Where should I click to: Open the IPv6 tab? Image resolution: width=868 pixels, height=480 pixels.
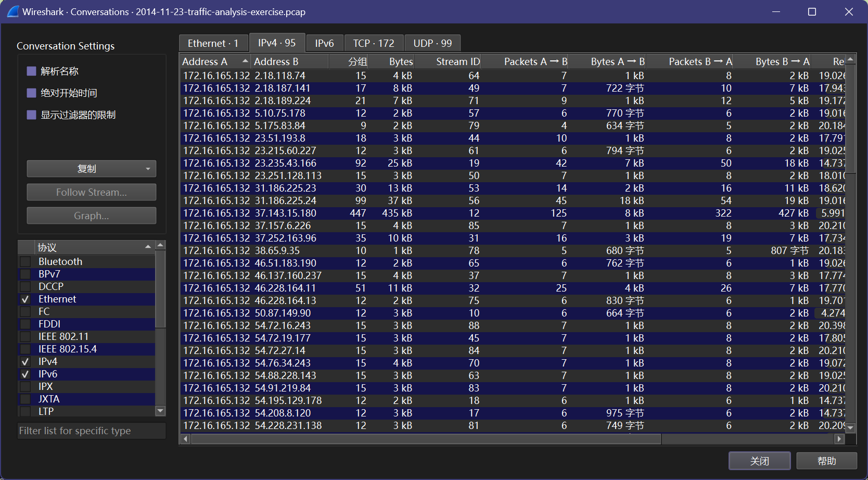tap(324, 43)
